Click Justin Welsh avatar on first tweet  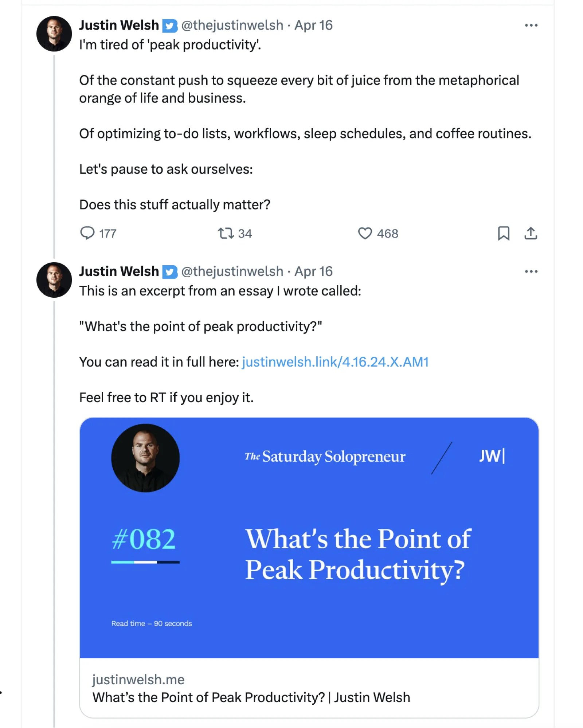pyautogui.click(x=54, y=34)
